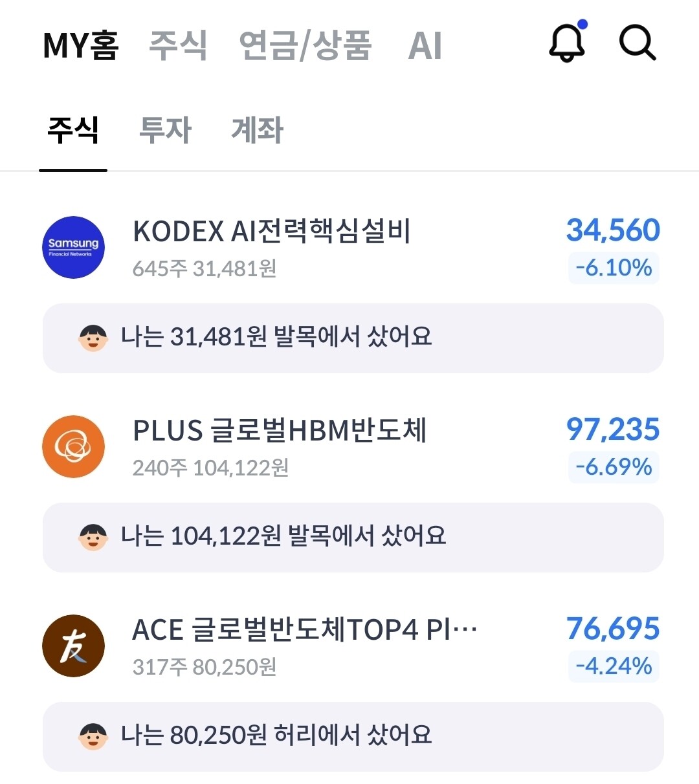Open the AI top menu
The image size is (699, 784).
pos(425,45)
